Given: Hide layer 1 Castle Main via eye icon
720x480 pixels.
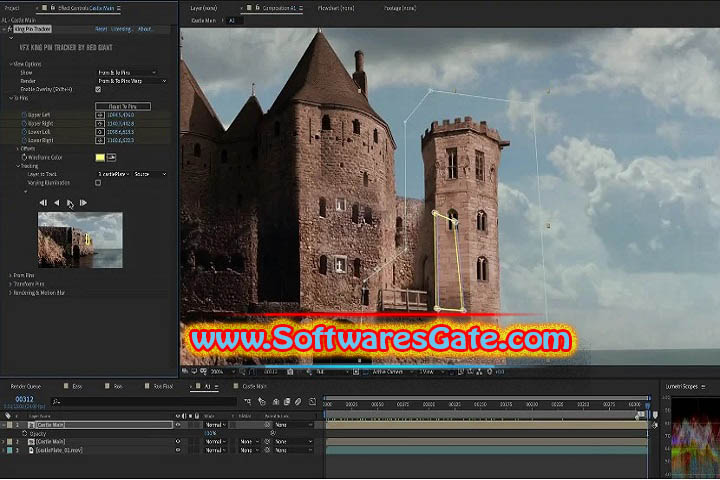Looking at the screenshot, I should pyautogui.click(x=178, y=425).
